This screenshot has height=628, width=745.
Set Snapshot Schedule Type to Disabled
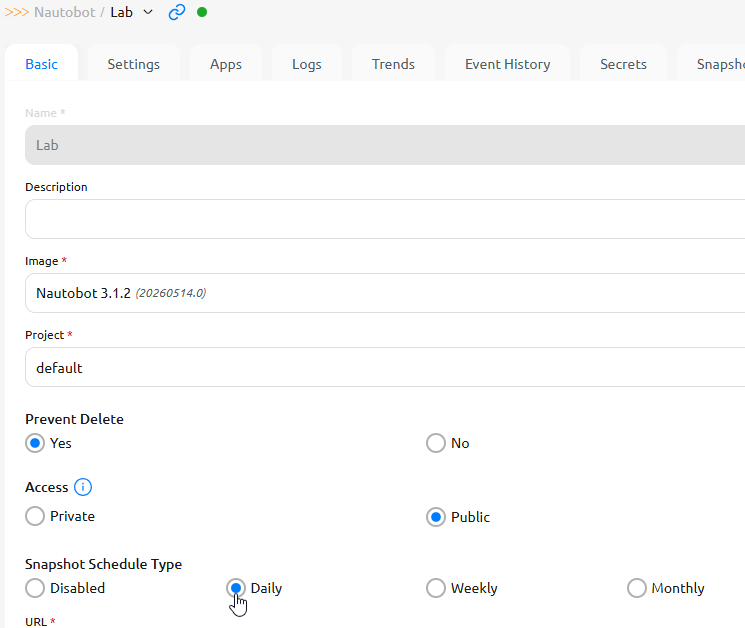[35, 588]
